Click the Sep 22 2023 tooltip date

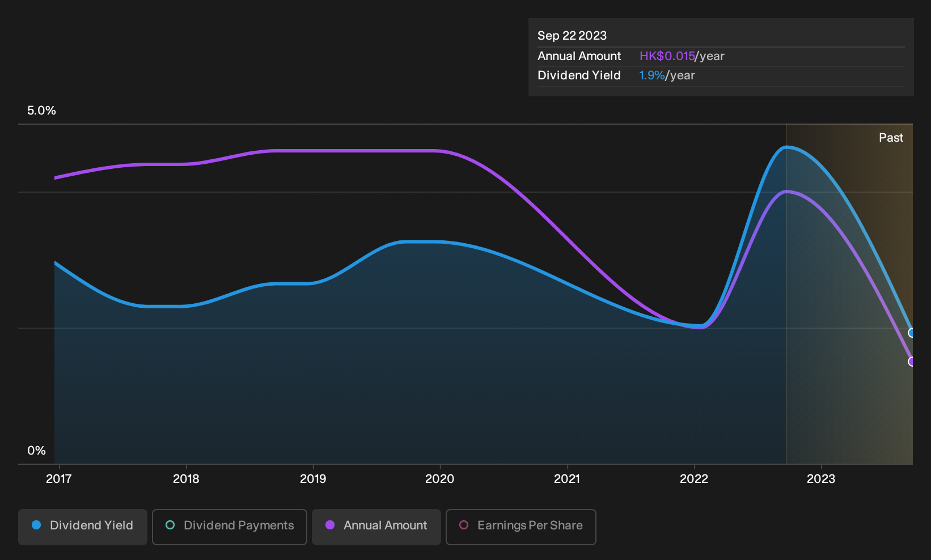pos(572,36)
